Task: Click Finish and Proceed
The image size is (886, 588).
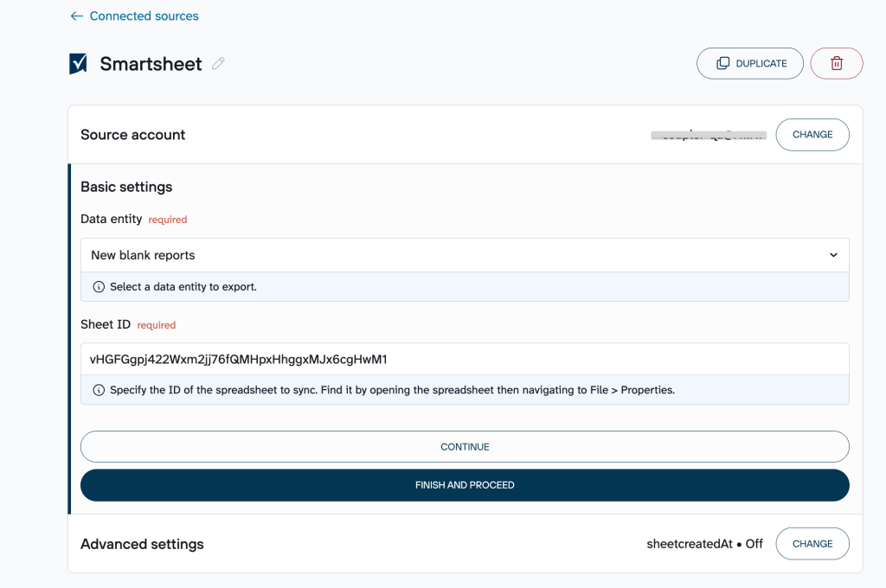Action: coord(465,485)
